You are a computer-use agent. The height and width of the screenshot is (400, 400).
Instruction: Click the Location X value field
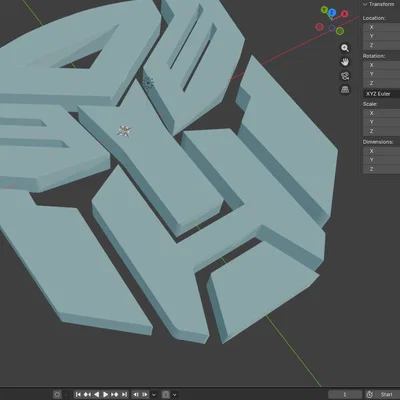(381, 27)
